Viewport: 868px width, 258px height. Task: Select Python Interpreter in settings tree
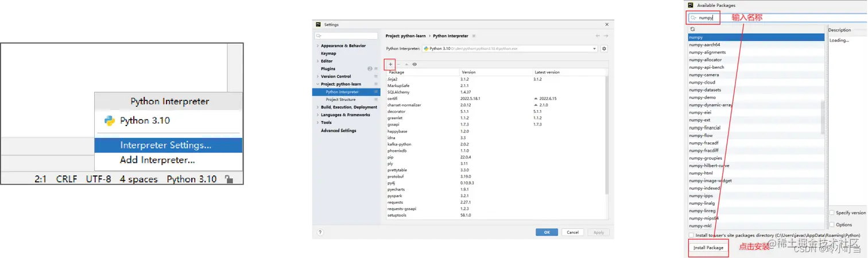[346, 92]
